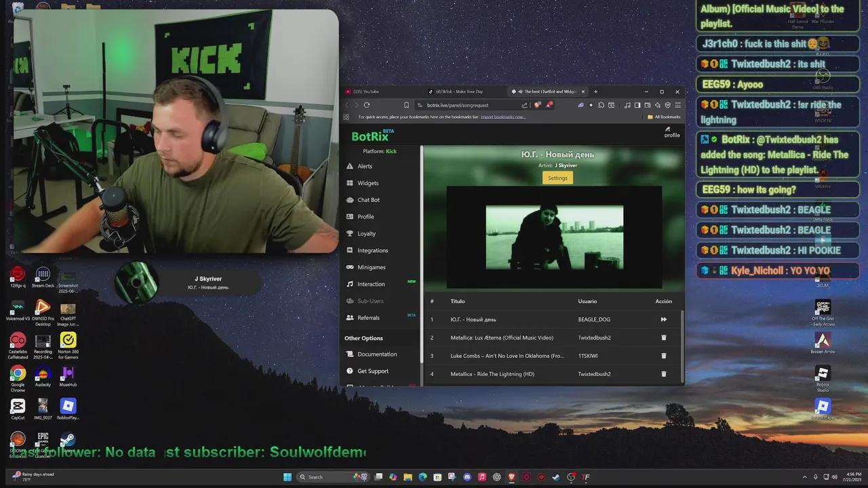Image resolution: width=868 pixels, height=488 pixels.
Task: Click Import bookmarks now link
Action: click(502, 117)
